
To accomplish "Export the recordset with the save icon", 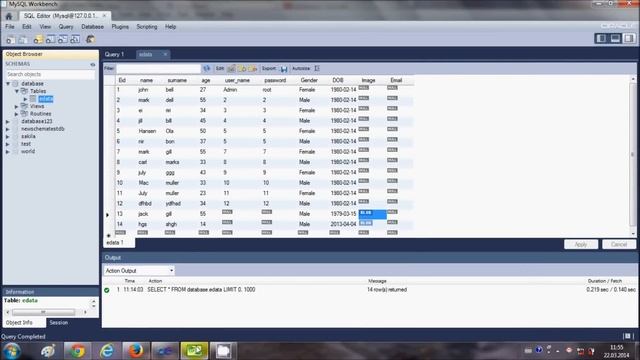I will pyautogui.click(x=284, y=69).
